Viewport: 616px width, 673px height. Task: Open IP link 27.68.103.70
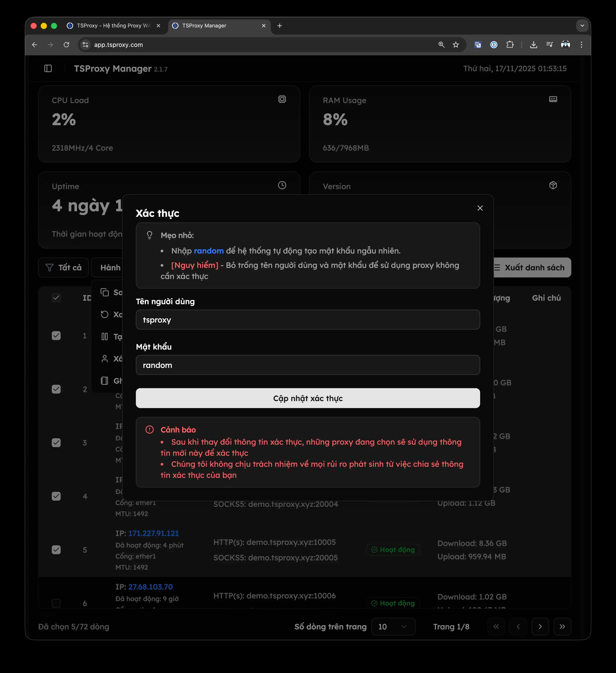151,587
